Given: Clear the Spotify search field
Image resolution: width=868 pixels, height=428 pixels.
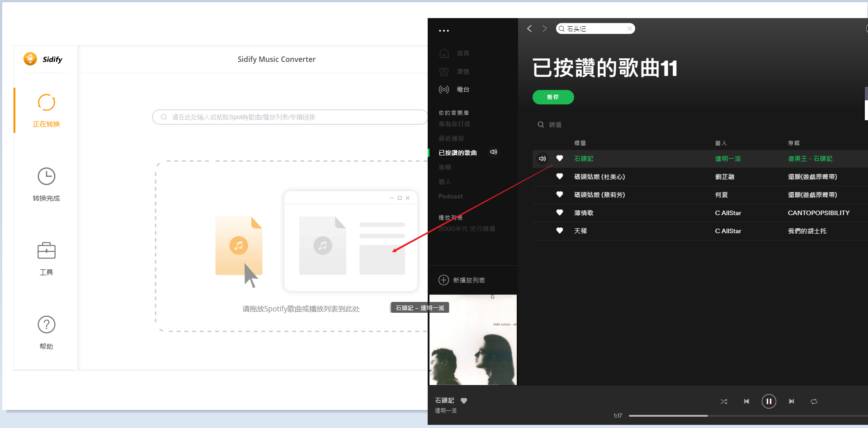Looking at the screenshot, I should (629, 28).
